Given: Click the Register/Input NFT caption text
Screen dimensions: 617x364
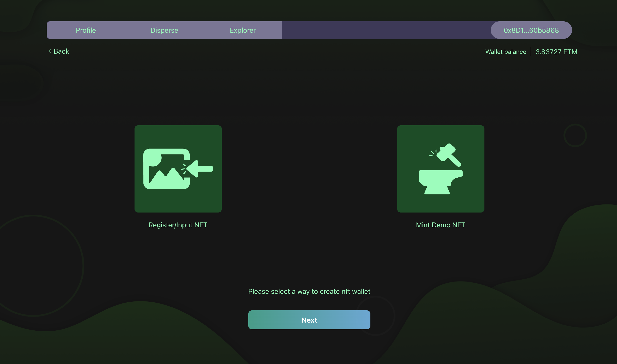Looking at the screenshot, I should 178,225.
